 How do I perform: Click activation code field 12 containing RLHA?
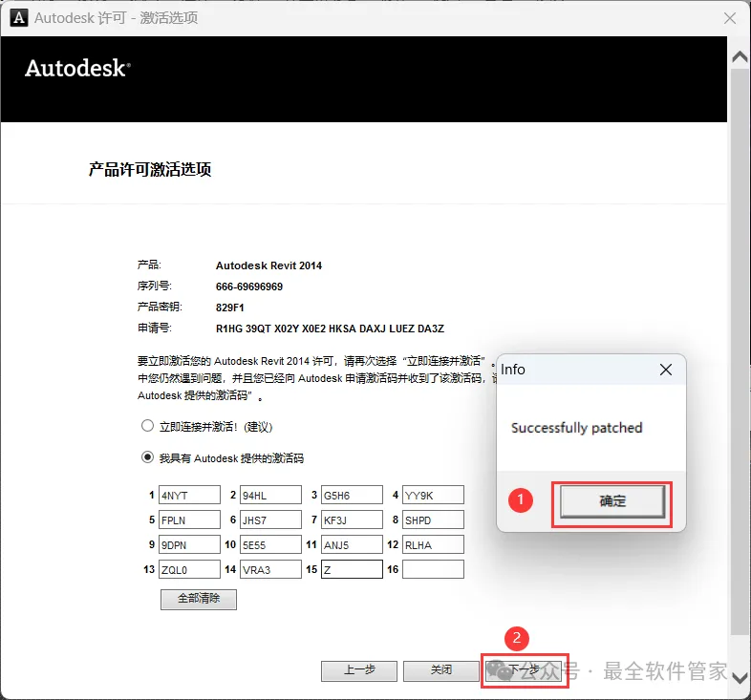[x=433, y=545]
